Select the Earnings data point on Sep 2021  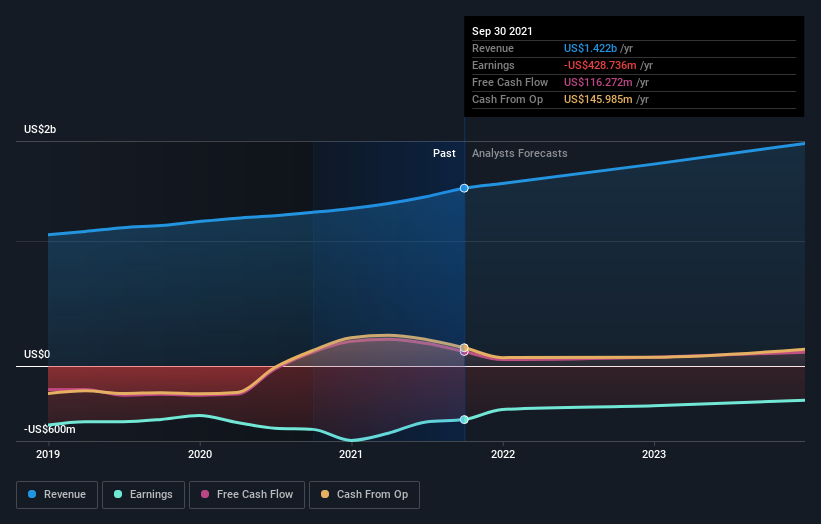pos(464,419)
